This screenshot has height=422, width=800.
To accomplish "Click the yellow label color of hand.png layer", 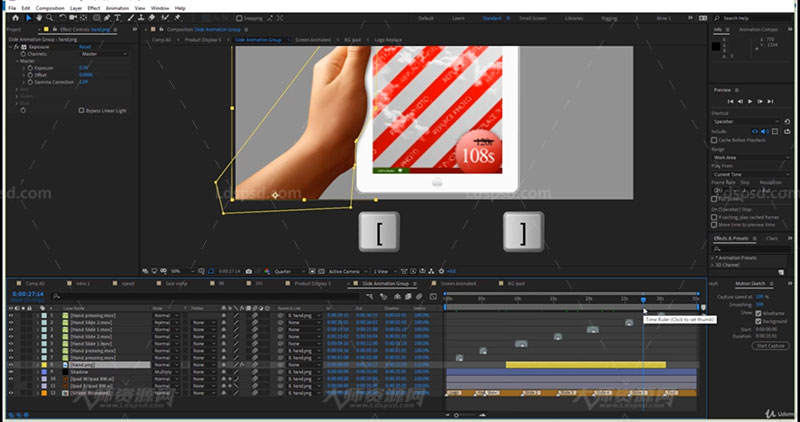I will point(44,365).
